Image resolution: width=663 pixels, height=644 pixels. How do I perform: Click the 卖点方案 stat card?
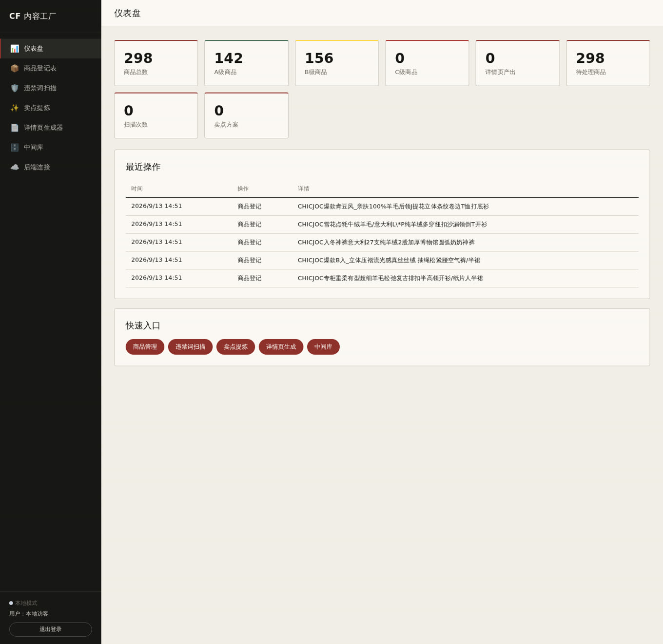pos(246,115)
